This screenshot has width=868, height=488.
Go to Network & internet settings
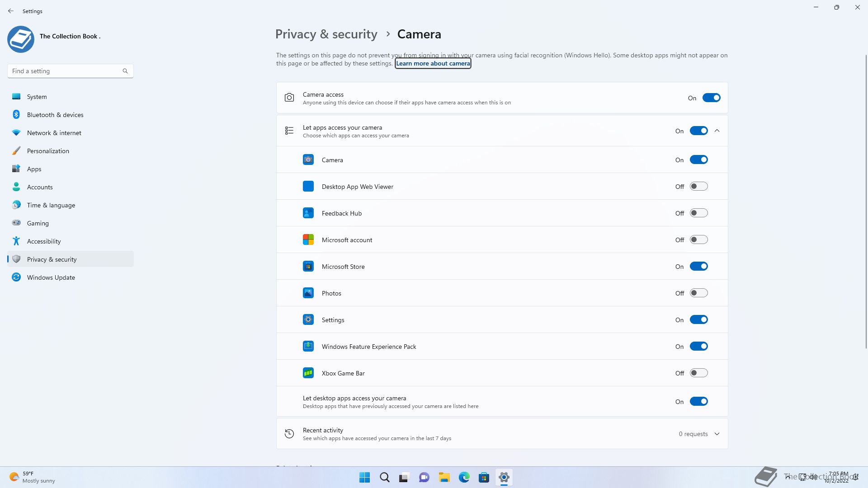pyautogui.click(x=71, y=133)
